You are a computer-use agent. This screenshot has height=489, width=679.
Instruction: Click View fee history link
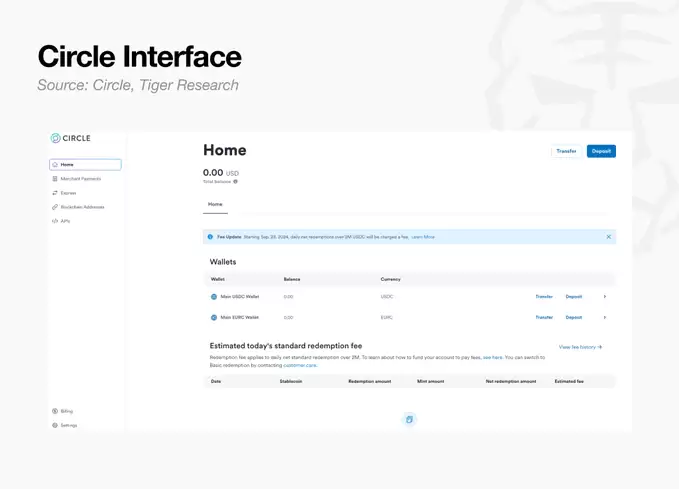pyautogui.click(x=580, y=347)
